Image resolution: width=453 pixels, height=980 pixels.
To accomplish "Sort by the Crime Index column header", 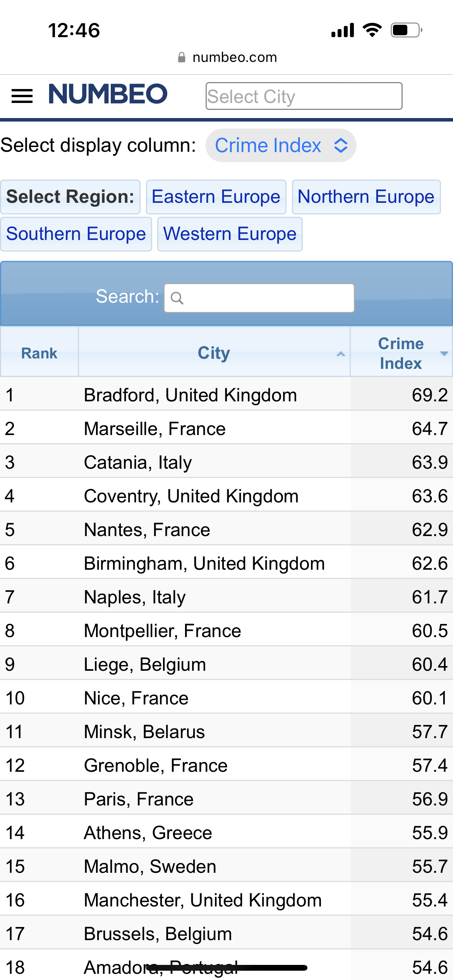I will 401,353.
